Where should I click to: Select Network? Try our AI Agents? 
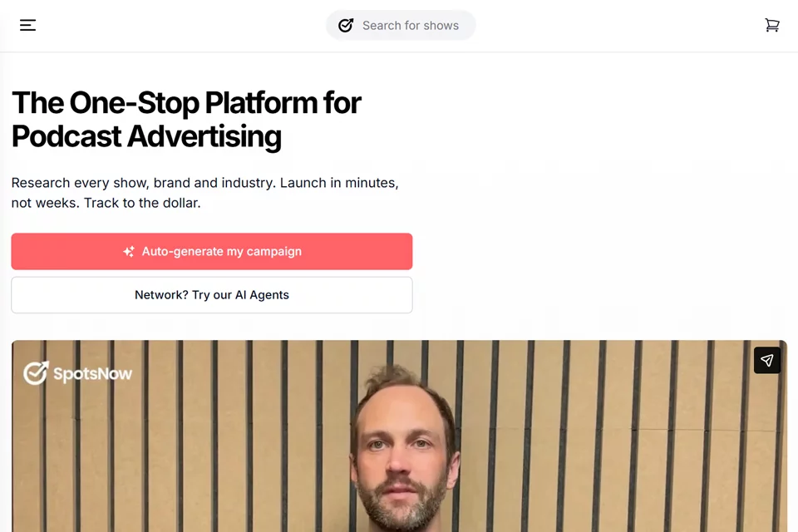click(x=212, y=295)
